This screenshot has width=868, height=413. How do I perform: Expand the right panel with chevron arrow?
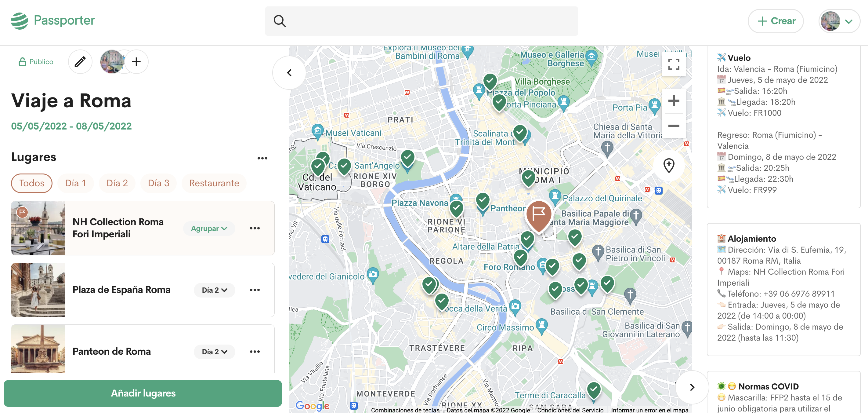click(692, 387)
